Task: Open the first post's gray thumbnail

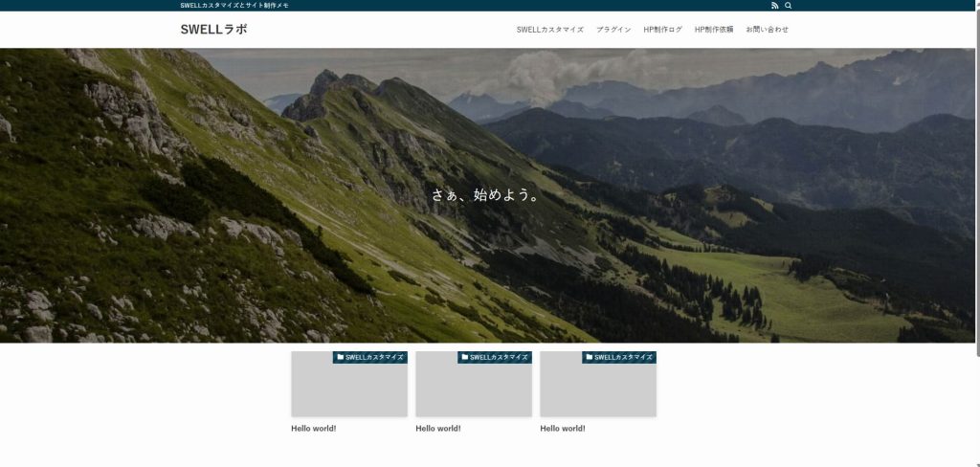Action: tap(349, 389)
